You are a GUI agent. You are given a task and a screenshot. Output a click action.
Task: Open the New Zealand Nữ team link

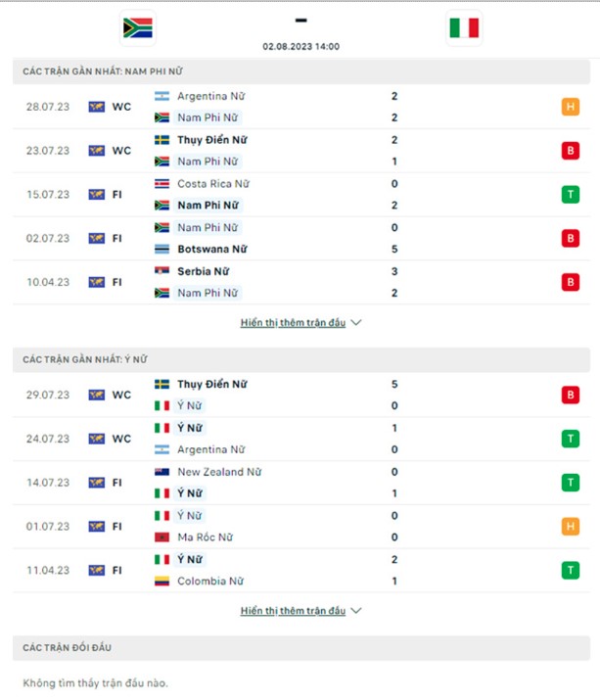pyautogui.click(x=219, y=472)
